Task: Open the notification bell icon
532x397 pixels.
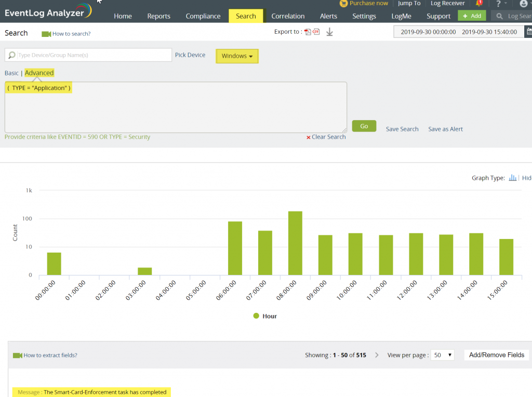Action: [479, 4]
